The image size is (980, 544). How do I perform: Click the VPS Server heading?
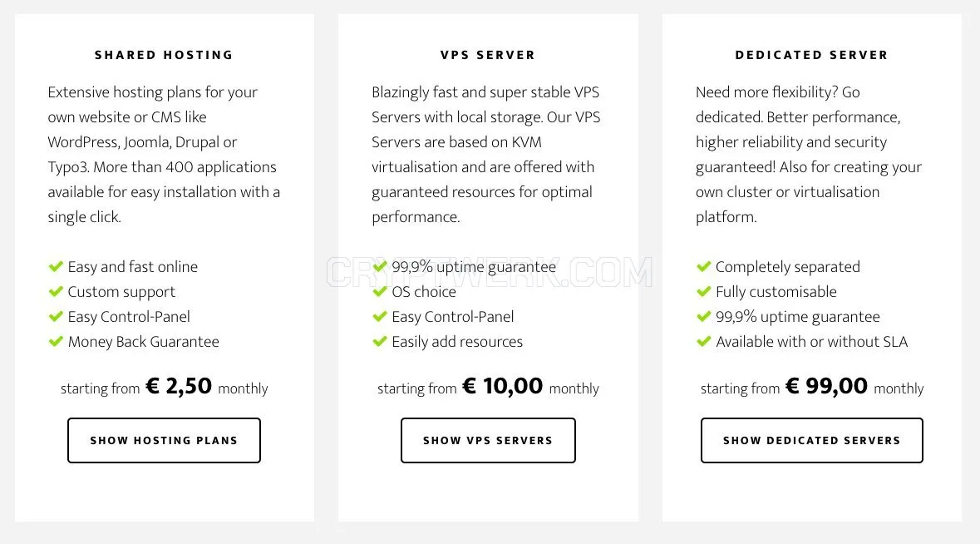point(488,55)
